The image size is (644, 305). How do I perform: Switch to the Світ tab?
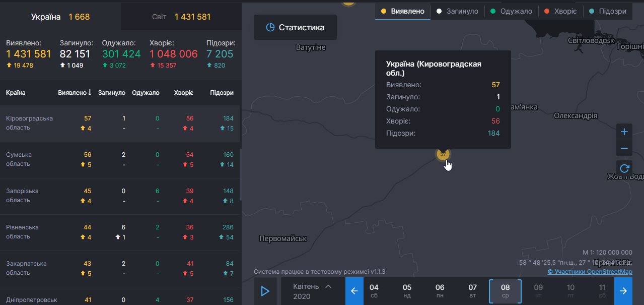pyautogui.click(x=181, y=17)
